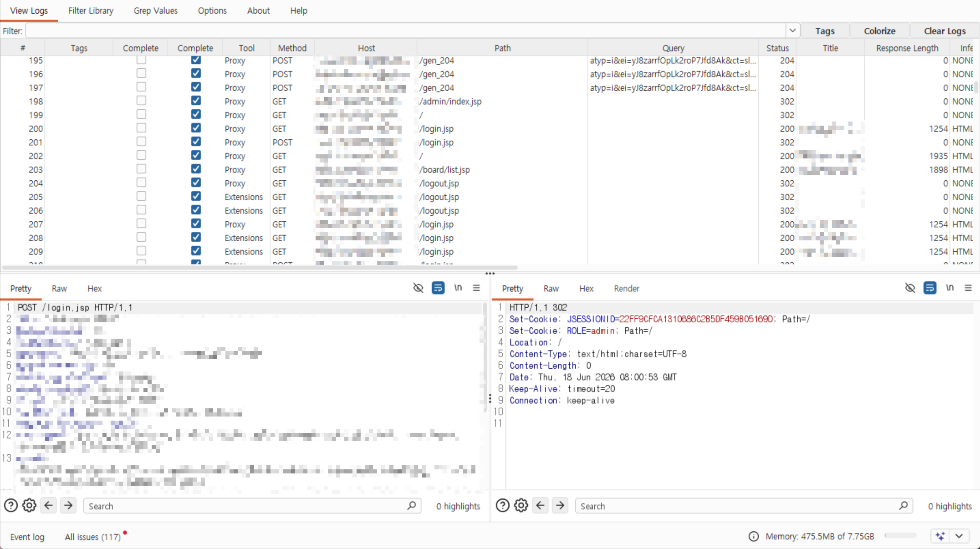The image size is (980, 549).
Task: Uncheck second Complete checkbox for row 205
Action: coord(196,196)
